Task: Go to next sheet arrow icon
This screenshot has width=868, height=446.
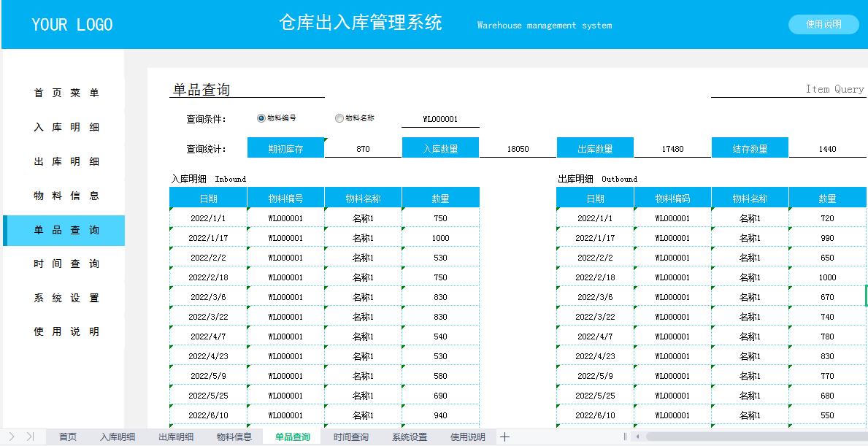Action: click(x=12, y=437)
